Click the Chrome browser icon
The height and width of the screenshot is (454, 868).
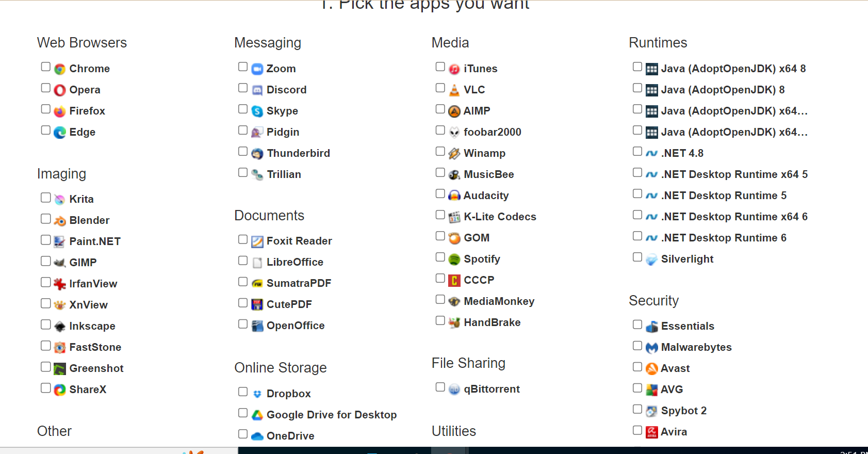[60, 69]
